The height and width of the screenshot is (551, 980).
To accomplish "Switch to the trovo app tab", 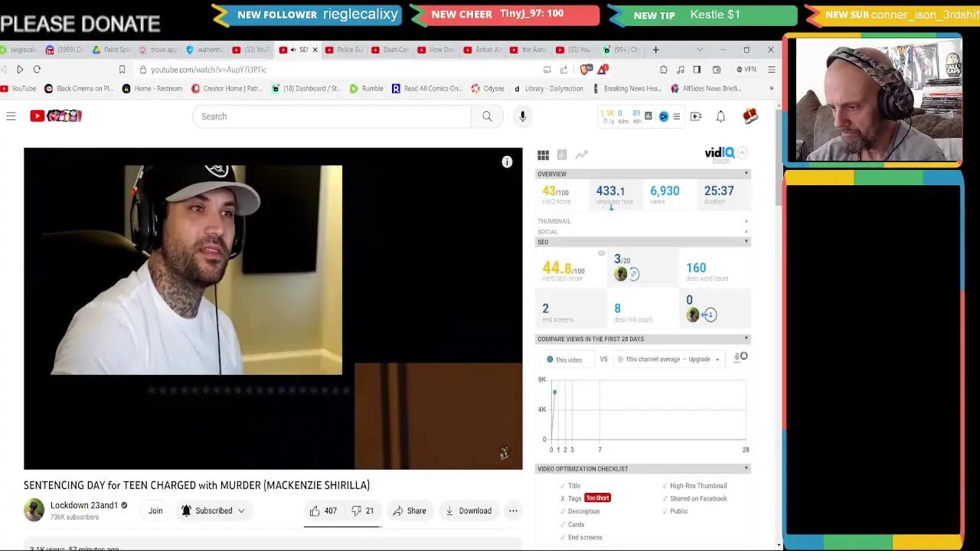I will tap(158, 50).
